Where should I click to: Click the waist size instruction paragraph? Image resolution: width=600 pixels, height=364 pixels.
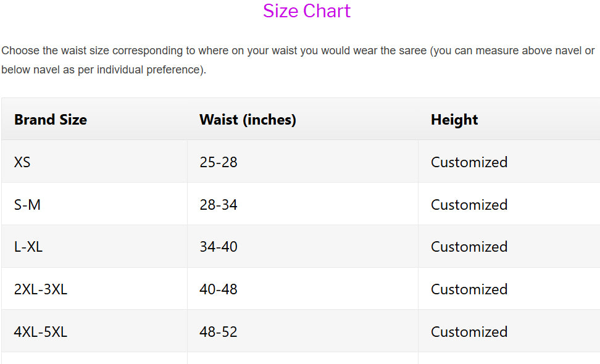298,60
